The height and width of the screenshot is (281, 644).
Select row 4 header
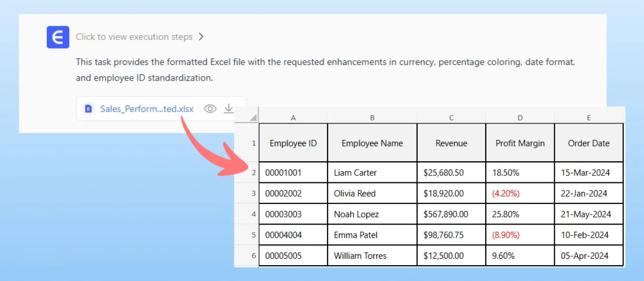pos(253,214)
